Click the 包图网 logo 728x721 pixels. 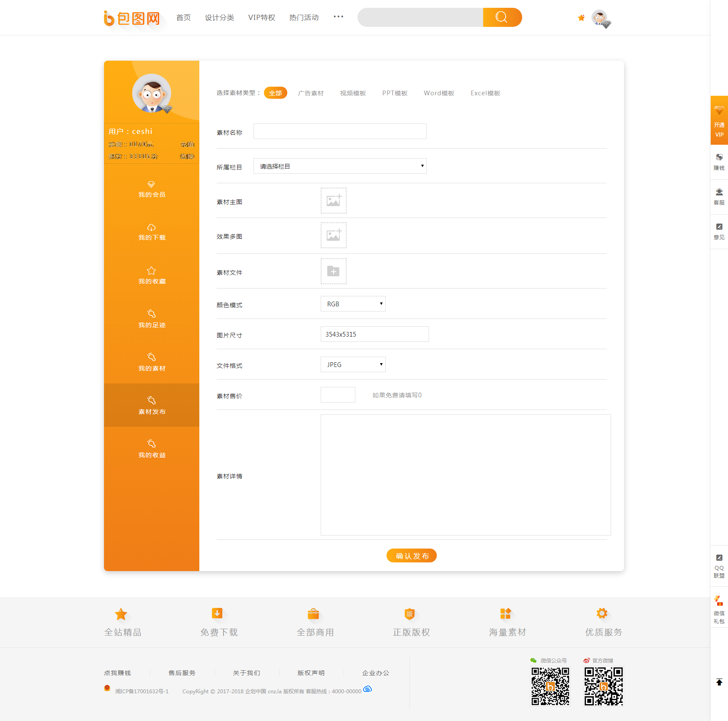132,18
